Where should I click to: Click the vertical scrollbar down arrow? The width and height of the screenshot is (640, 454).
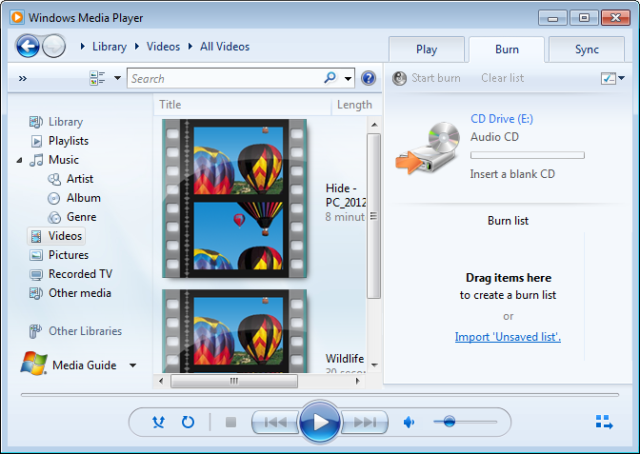374,365
